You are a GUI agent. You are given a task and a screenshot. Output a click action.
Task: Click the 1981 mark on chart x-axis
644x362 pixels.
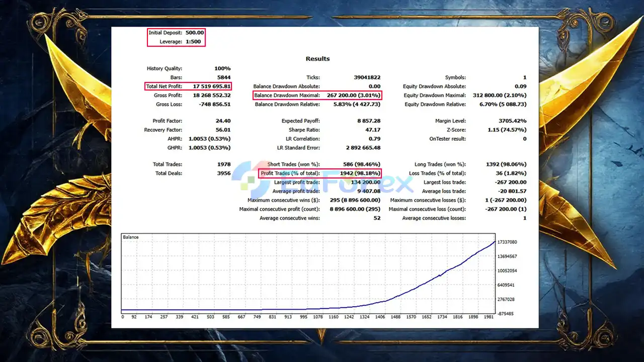point(489,317)
